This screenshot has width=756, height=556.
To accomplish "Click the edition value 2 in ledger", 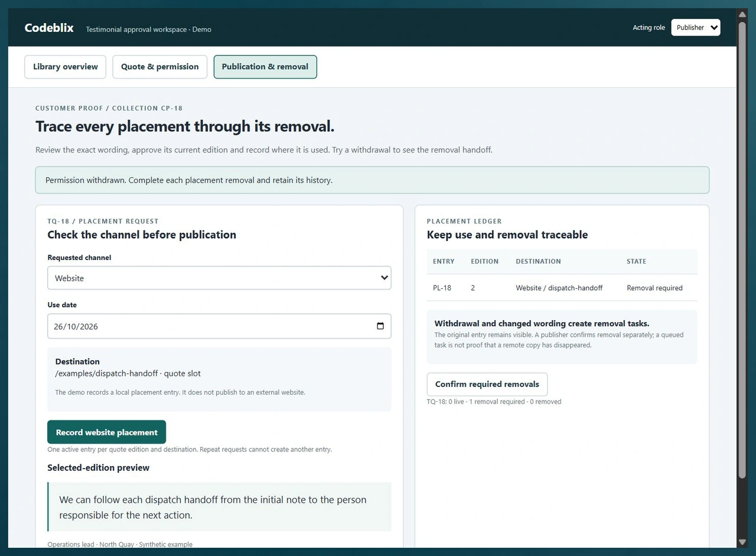I will click(473, 288).
